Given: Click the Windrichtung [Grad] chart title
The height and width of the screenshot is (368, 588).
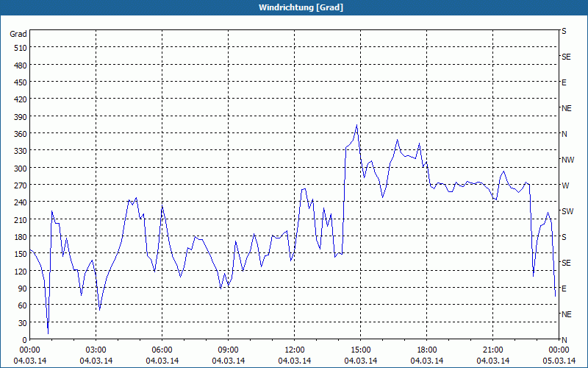Looking at the screenshot, I should [x=301, y=7].
